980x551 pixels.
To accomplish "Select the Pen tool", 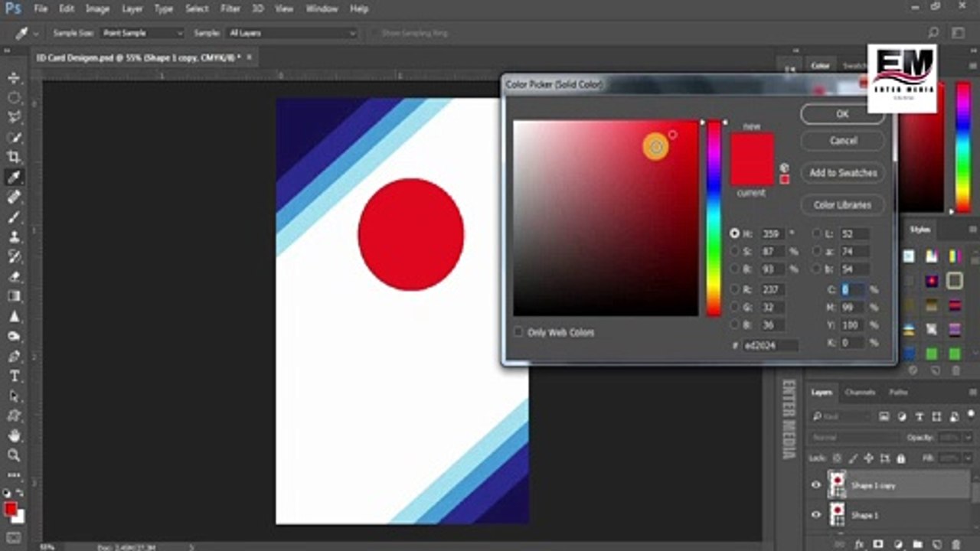I will tap(14, 357).
